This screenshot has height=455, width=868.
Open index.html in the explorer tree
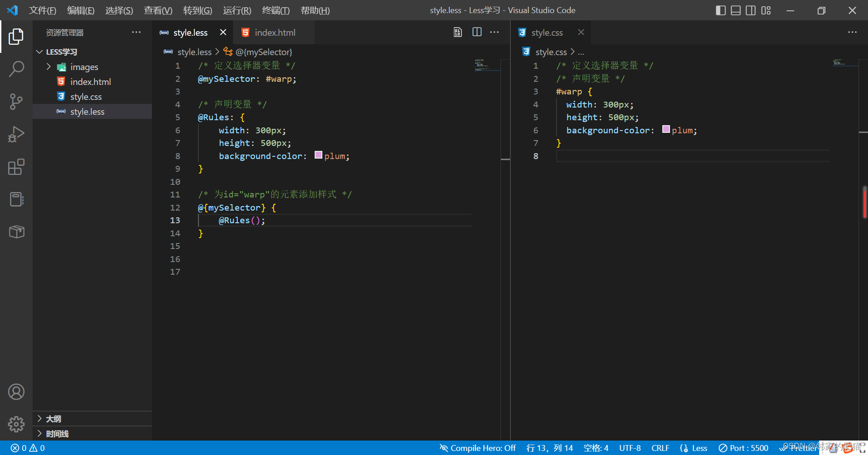92,82
